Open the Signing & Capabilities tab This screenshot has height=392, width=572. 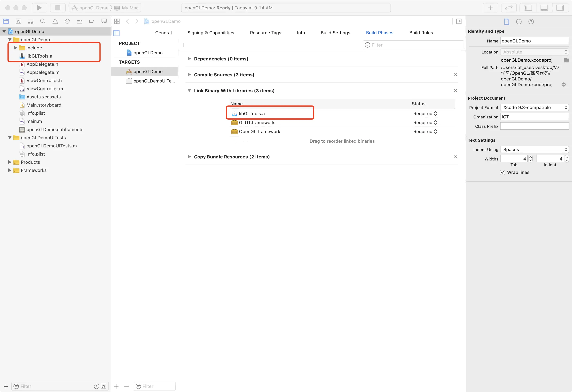210,33
